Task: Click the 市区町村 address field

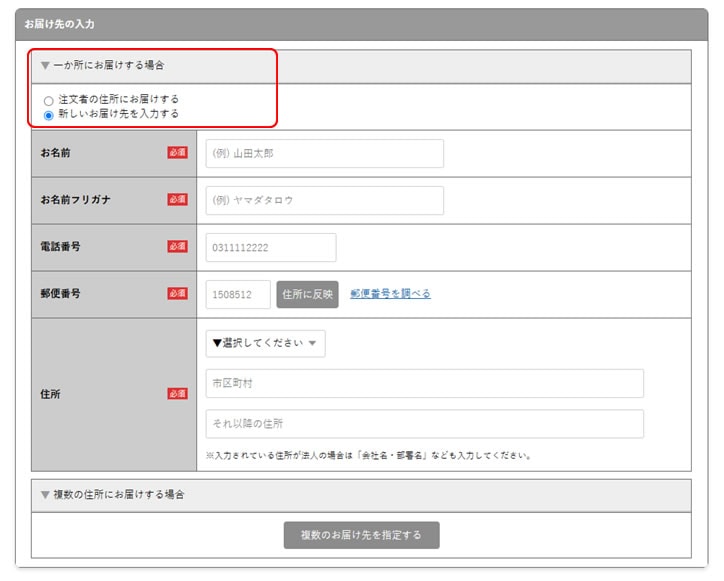Action: [x=424, y=384]
